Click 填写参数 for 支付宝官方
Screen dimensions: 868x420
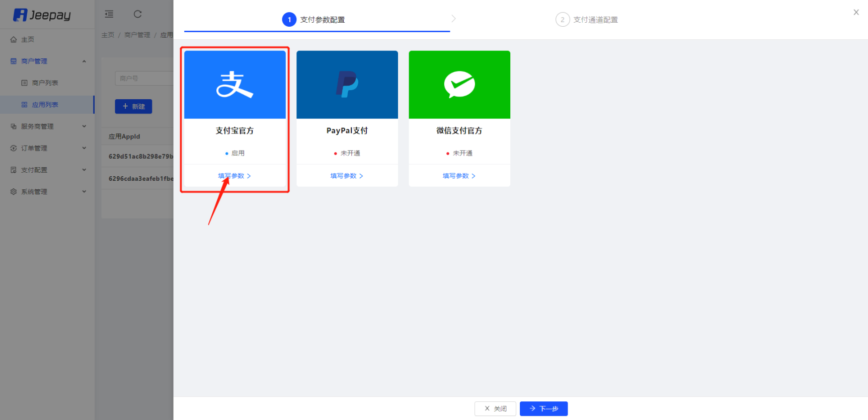[x=234, y=176]
